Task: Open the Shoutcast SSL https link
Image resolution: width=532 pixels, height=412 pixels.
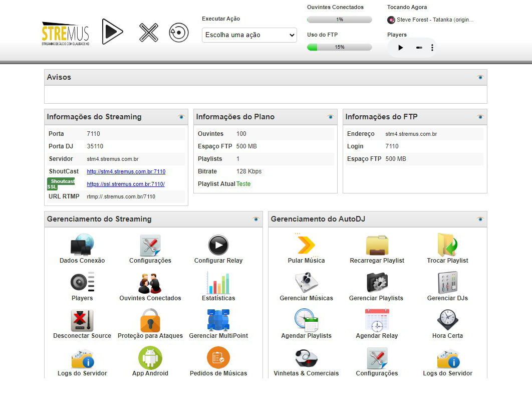Action: pyautogui.click(x=126, y=184)
